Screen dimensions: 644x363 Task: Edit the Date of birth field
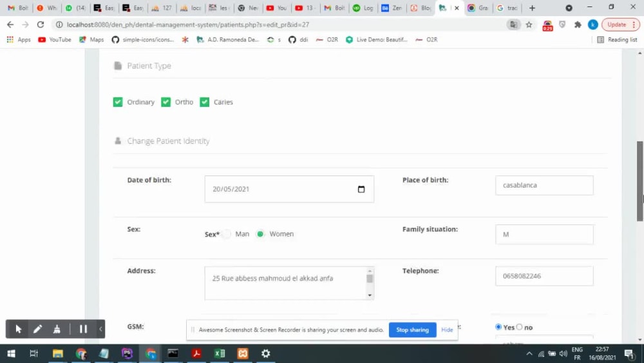coord(289,189)
